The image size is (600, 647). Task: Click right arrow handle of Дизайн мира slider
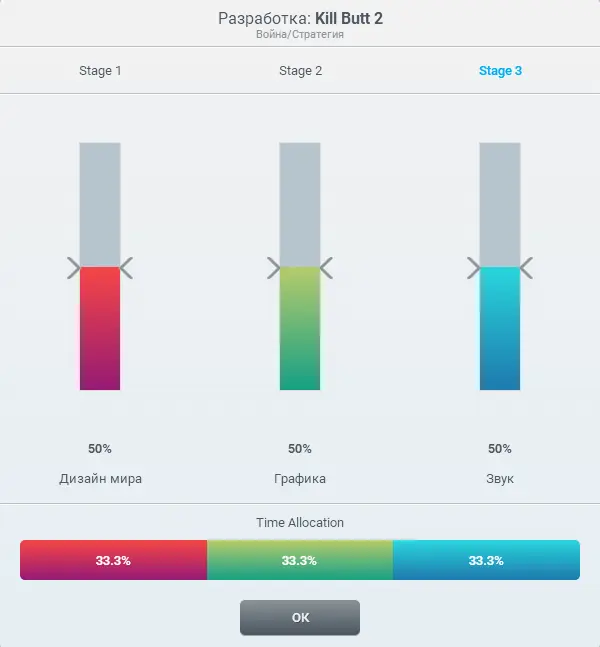(x=126, y=268)
